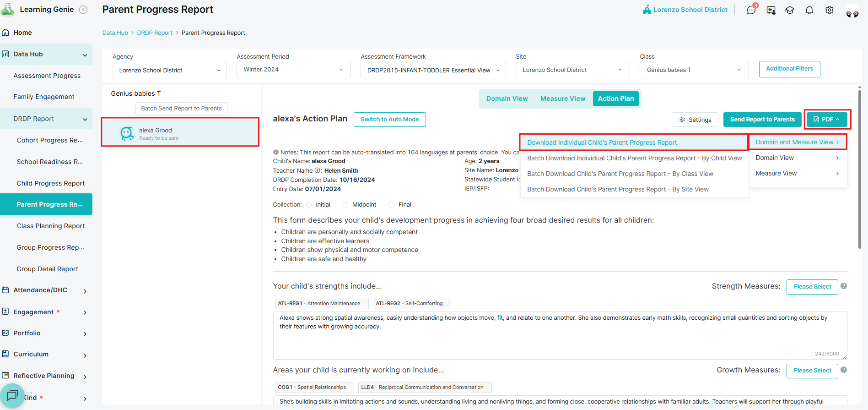
Task: Open Class Planning Report in sidebar
Action: coord(51,226)
